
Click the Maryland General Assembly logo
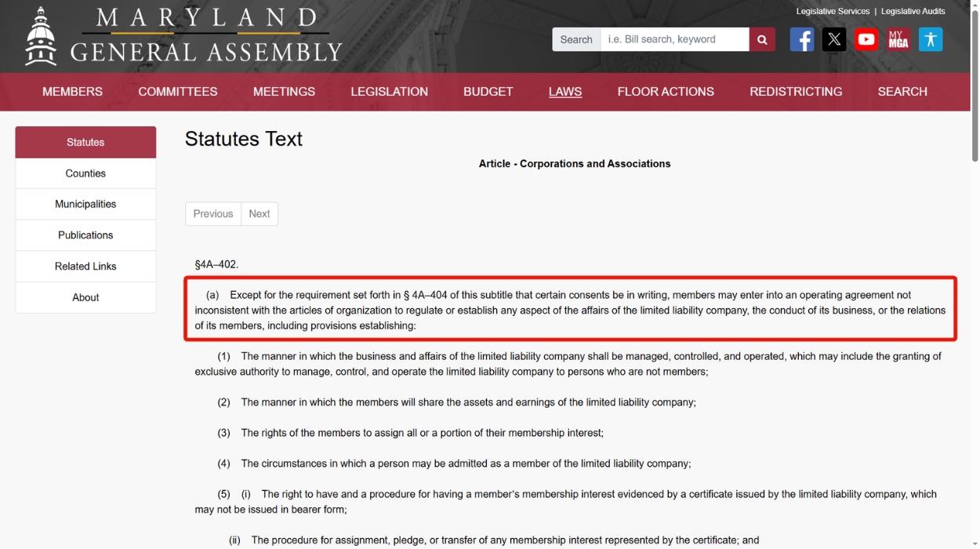pyautogui.click(x=184, y=36)
